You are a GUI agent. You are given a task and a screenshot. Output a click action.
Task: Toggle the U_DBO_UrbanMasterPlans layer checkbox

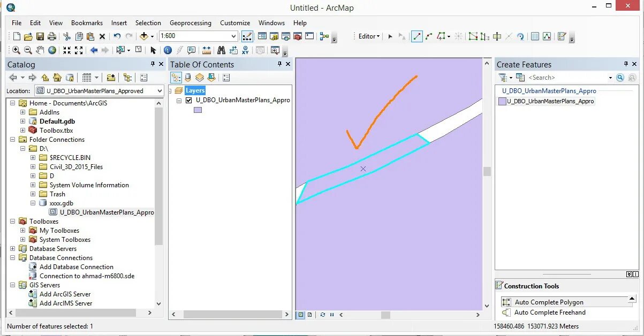point(188,100)
